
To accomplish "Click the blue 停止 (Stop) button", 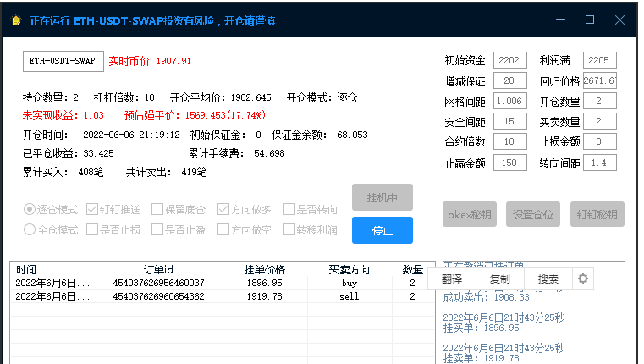I will click(382, 230).
